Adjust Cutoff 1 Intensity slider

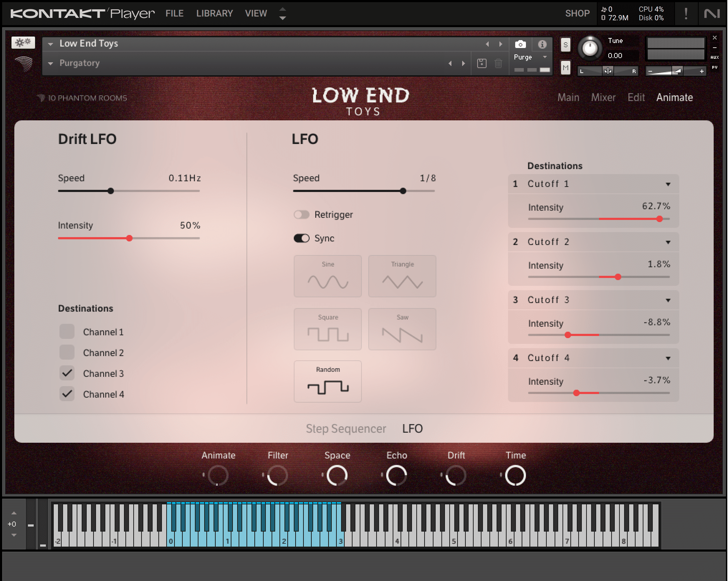click(599, 219)
